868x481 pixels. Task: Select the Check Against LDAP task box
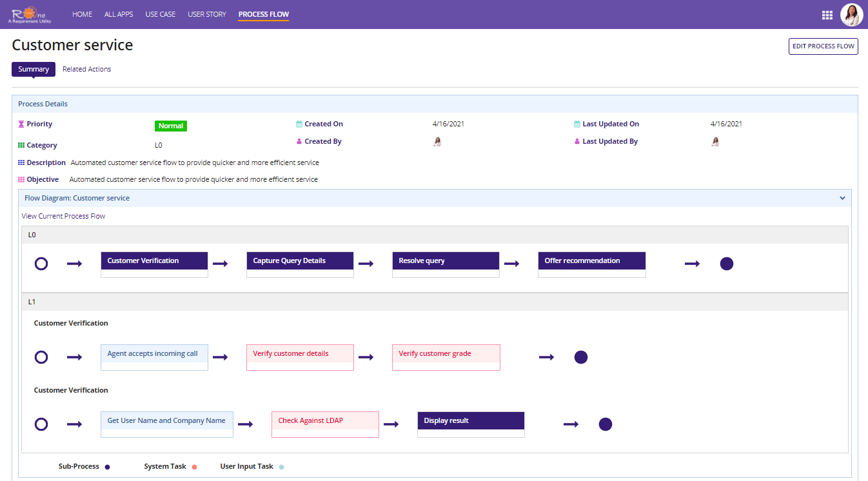point(325,421)
